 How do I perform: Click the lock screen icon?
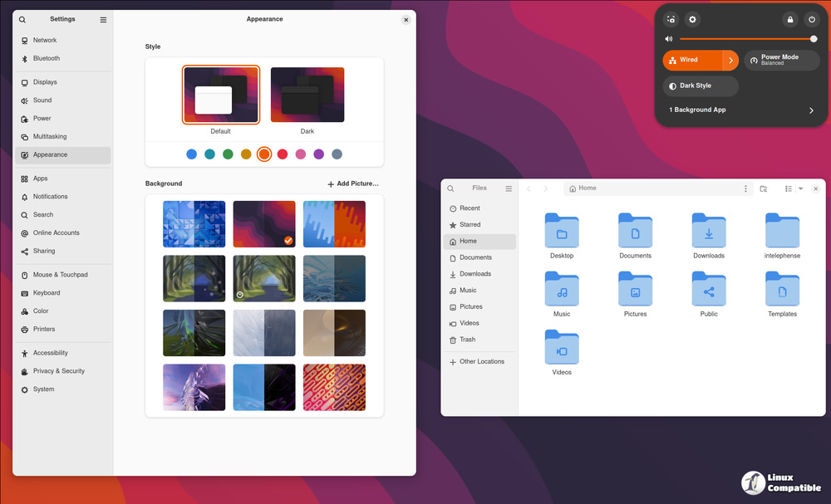(x=790, y=19)
